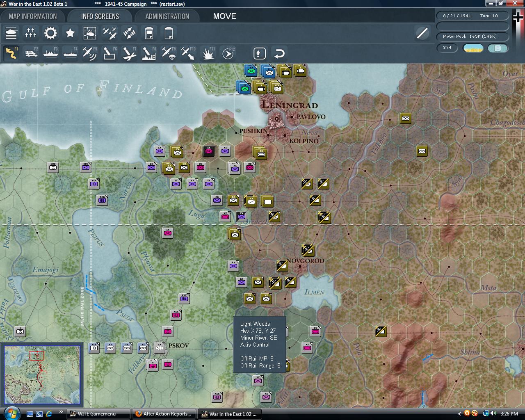Screen dimensions: 525x420
Task: Select HQ counter west of Pskov
Action: coord(94,348)
